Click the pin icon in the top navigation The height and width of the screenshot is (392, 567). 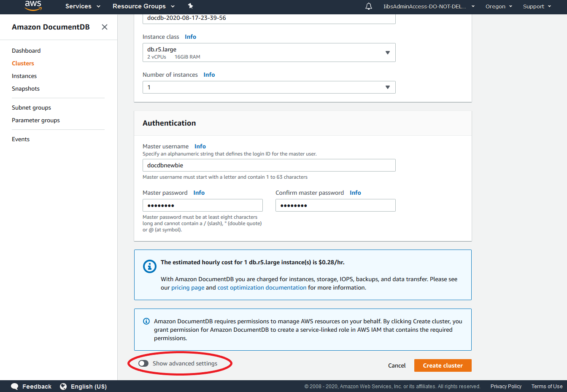pos(190,6)
